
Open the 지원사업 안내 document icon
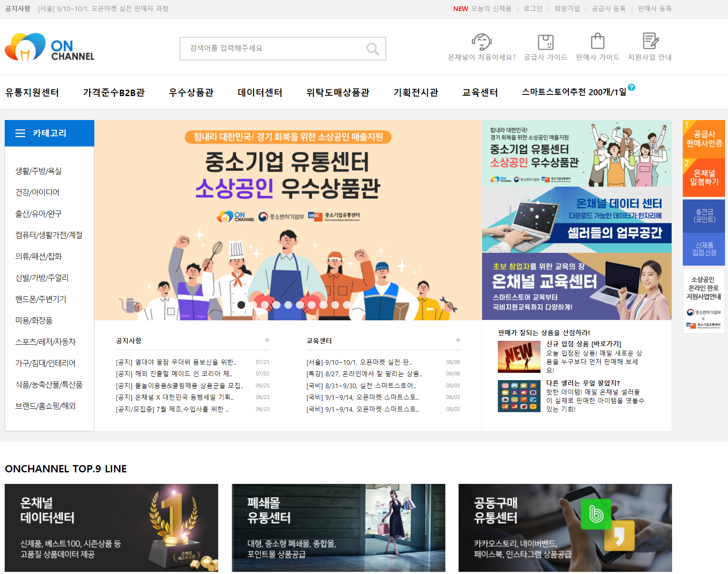(650, 41)
